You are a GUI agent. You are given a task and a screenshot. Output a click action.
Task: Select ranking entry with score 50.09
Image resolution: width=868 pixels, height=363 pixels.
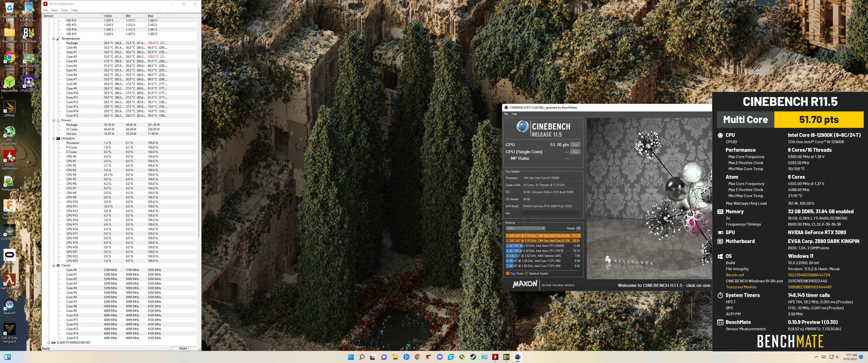(x=543, y=241)
